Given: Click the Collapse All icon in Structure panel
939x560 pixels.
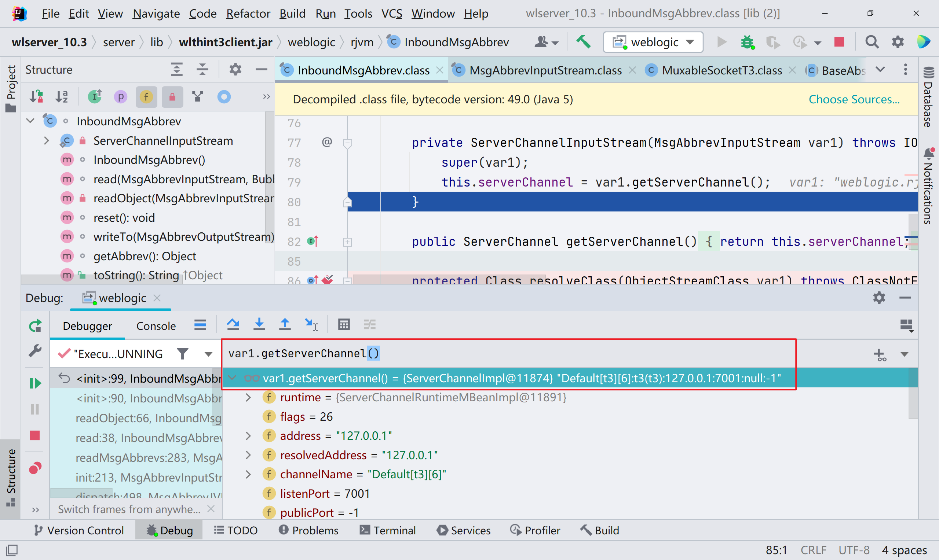Looking at the screenshot, I should pyautogui.click(x=202, y=69).
